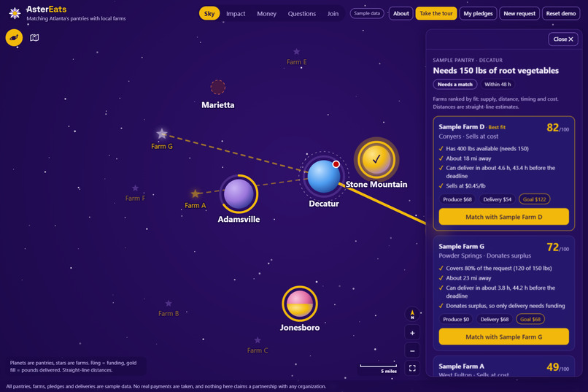Click the Needs a match status chip
Screen dimensions: 588x392
[455, 85]
